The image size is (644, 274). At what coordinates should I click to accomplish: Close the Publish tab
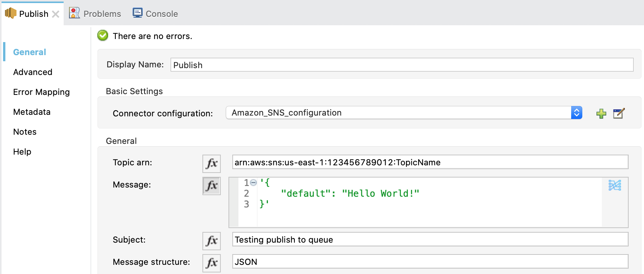[x=56, y=14]
